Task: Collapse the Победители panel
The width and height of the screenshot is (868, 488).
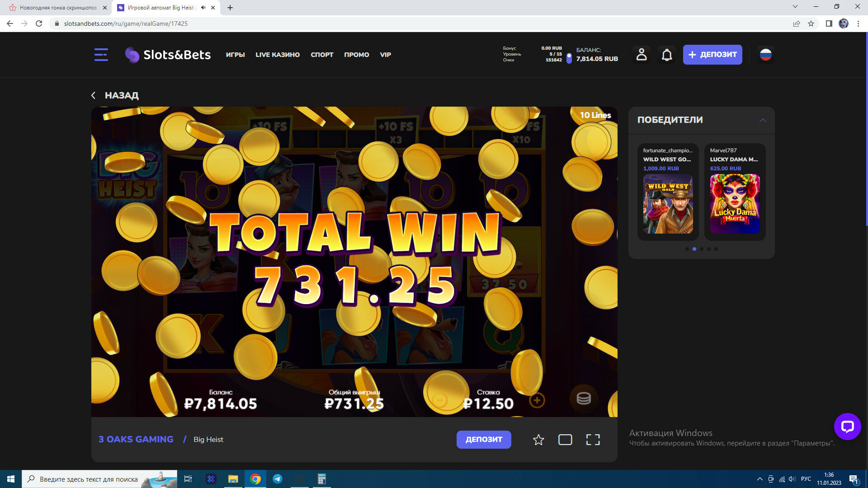Action: (x=763, y=120)
